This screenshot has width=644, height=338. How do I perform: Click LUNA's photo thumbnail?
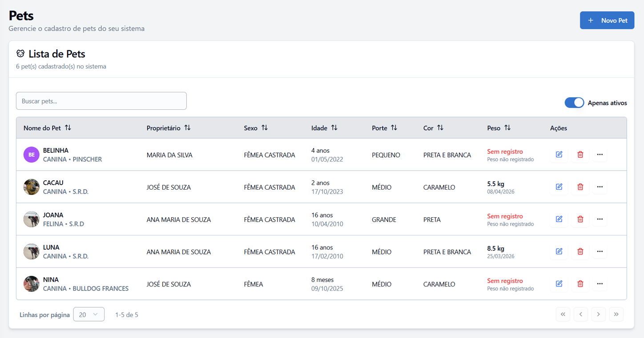(x=32, y=251)
